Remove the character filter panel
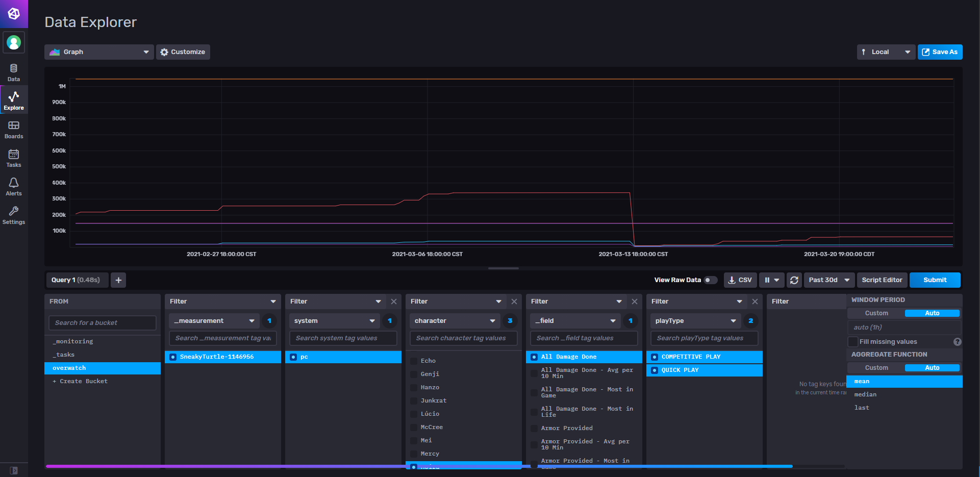The height and width of the screenshot is (477, 980). click(514, 302)
